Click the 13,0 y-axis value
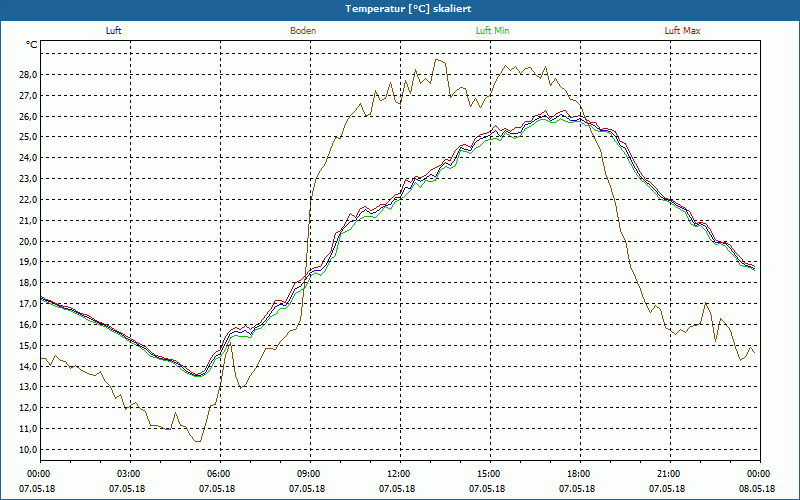 click(29, 387)
